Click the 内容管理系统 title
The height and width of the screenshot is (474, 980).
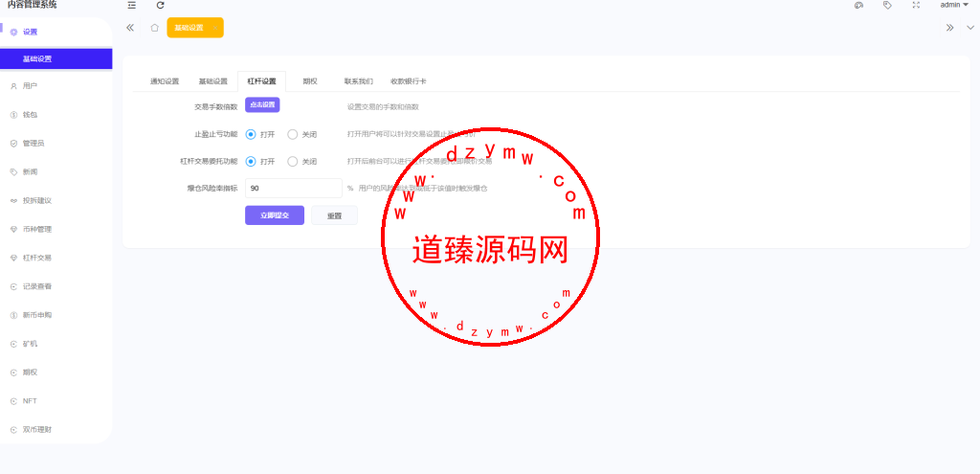pyautogui.click(x=32, y=5)
